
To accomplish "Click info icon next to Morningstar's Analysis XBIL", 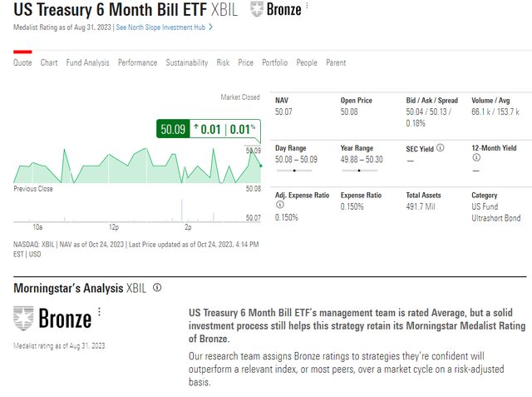I will point(157,288).
